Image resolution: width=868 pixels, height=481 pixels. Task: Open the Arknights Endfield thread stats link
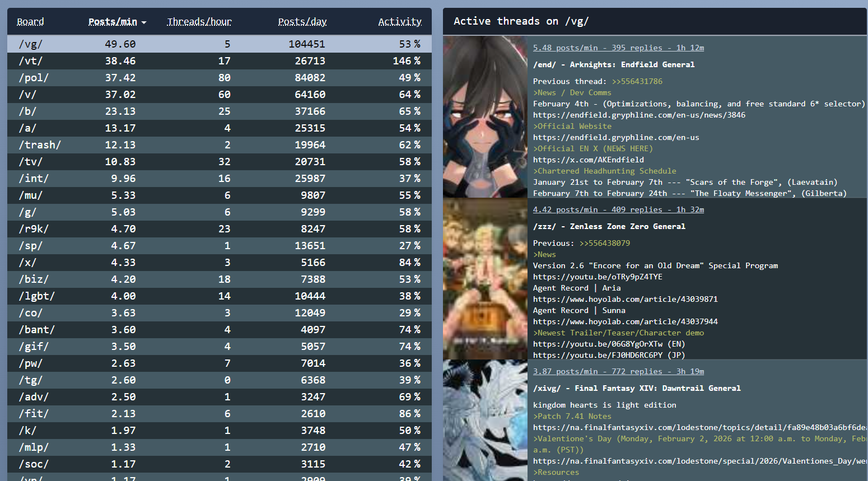(x=618, y=48)
